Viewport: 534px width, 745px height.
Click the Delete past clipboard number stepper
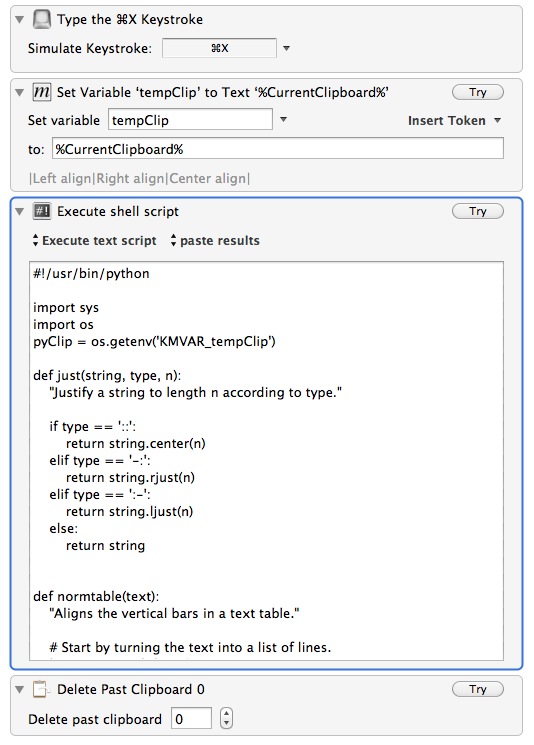226,718
